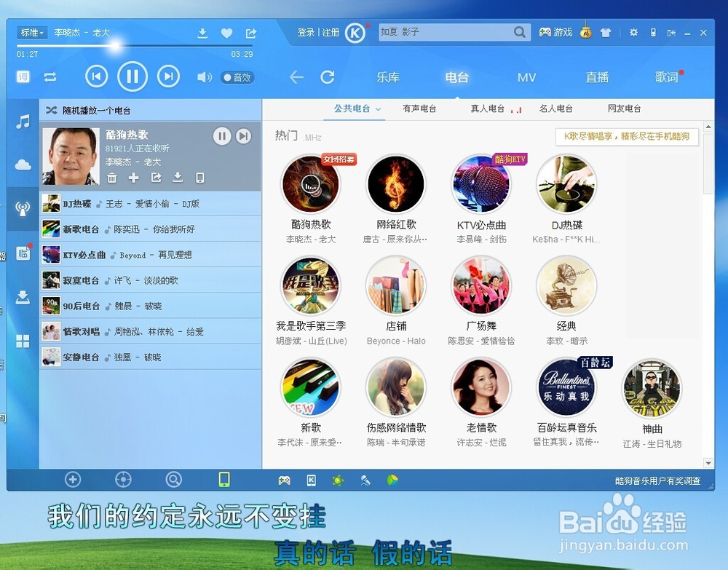Select the 有声电台 sub-tab

(419, 108)
